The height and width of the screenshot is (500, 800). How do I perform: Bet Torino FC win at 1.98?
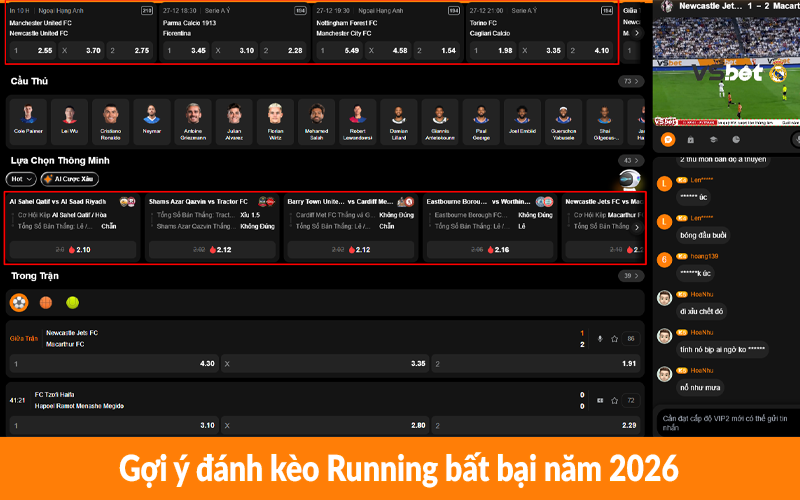(493, 51)
